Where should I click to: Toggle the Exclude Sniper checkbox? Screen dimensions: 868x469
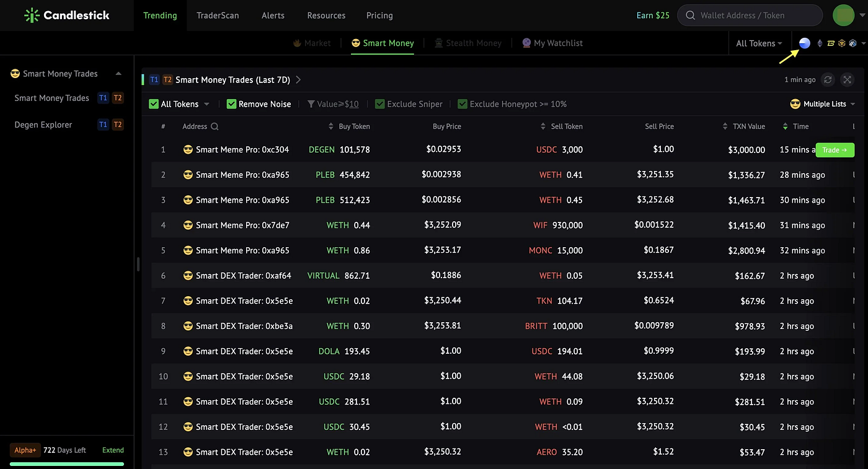(x=380, y=104)
